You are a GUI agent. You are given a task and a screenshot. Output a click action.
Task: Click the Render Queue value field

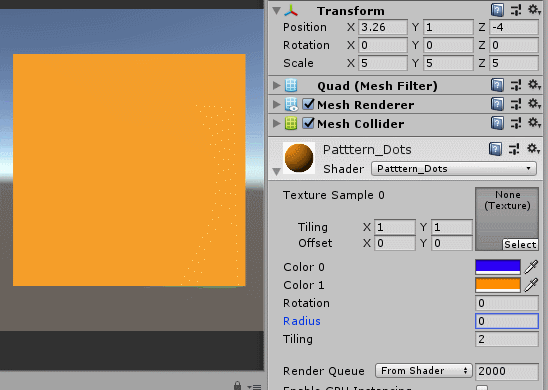[x=507, y=371]
